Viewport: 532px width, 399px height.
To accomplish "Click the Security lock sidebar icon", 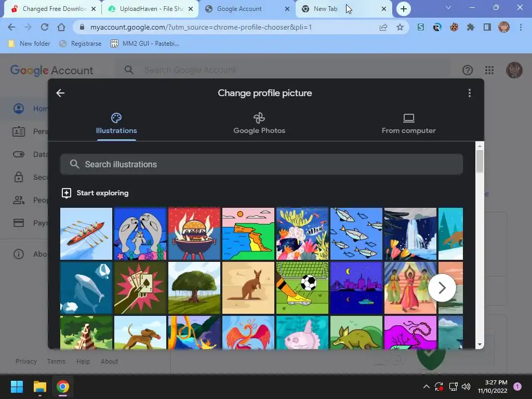I will pyautogui.click(x=19, y=177).
